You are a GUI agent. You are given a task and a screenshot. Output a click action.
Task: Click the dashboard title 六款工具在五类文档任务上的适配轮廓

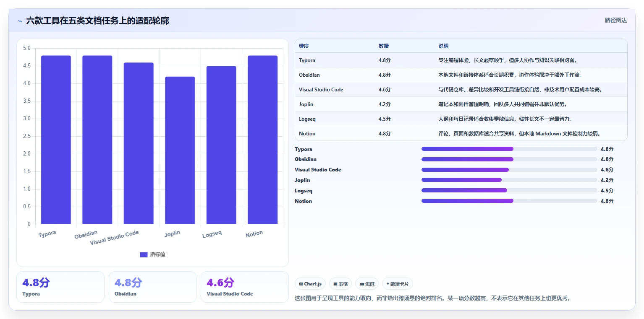pos(98,21)
